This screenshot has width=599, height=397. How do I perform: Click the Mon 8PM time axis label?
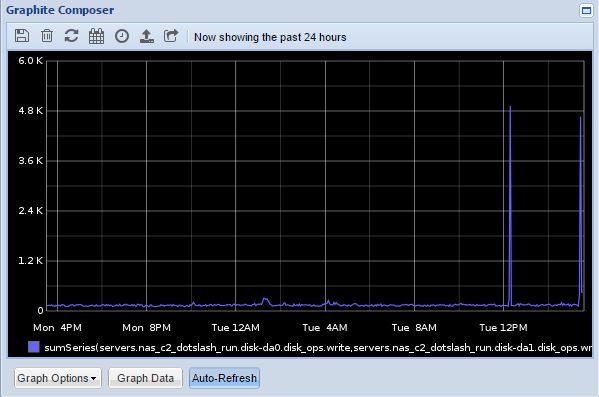[146, 328]
